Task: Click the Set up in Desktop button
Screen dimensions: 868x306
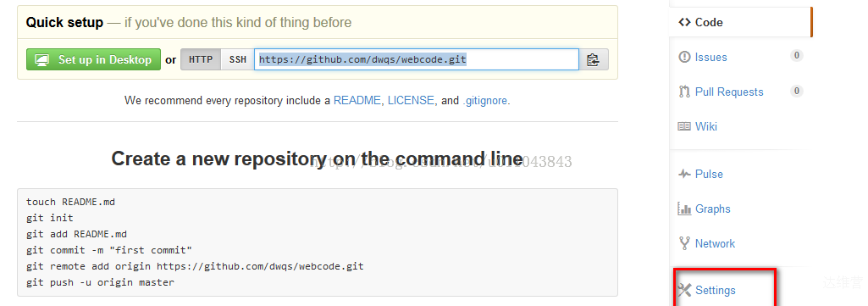Action: 93,60
